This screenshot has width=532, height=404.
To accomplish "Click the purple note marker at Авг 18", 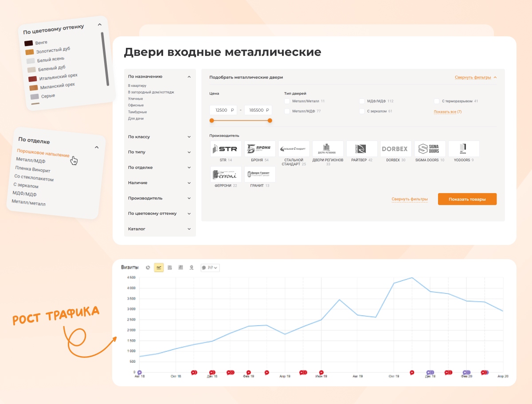I will [140, 373].
